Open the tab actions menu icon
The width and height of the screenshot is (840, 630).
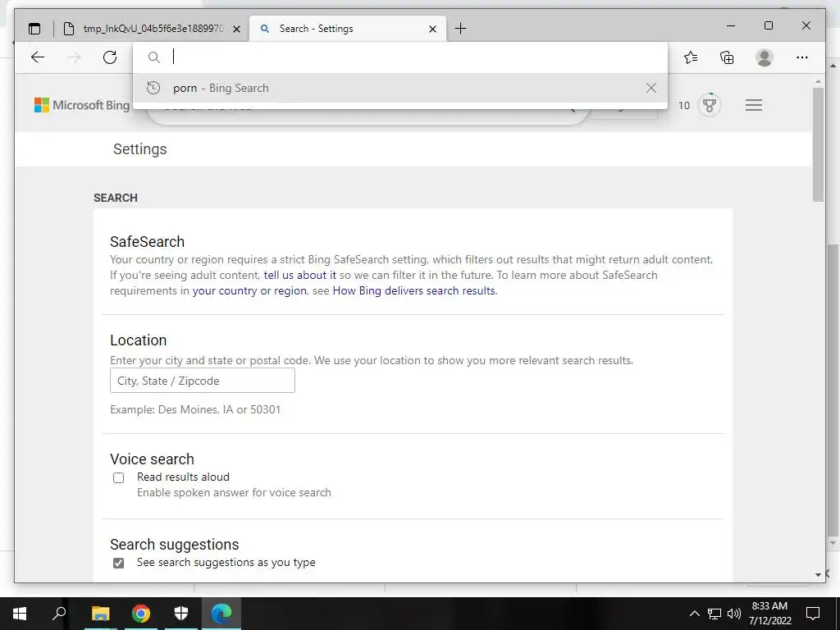(34, 29)
